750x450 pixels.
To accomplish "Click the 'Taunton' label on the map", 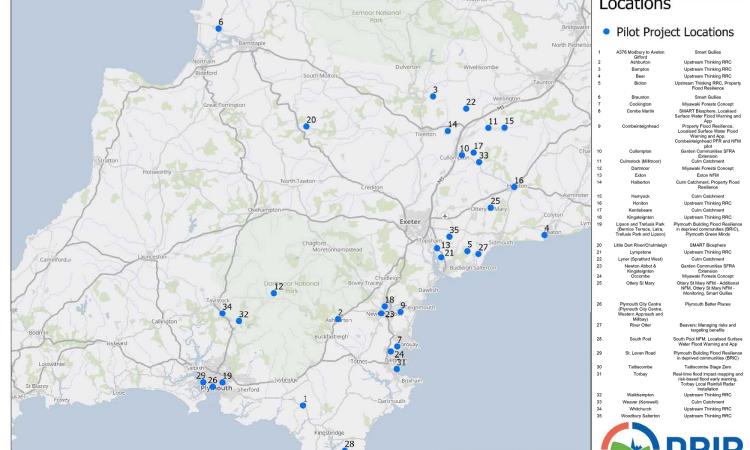I will point(543,82).
